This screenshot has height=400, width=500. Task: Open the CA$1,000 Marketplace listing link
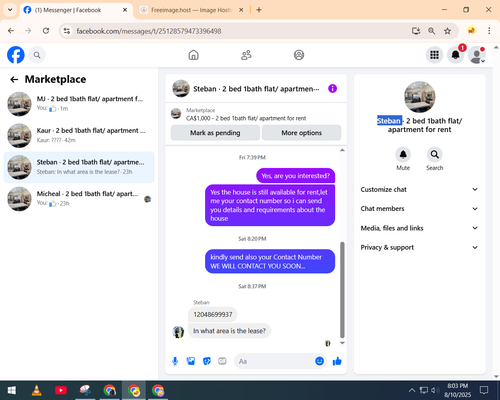[x=246, y=118]
